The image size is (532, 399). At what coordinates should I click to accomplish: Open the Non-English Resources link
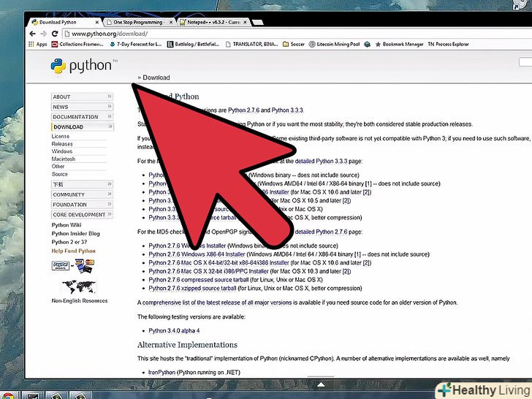pos(80,300)
